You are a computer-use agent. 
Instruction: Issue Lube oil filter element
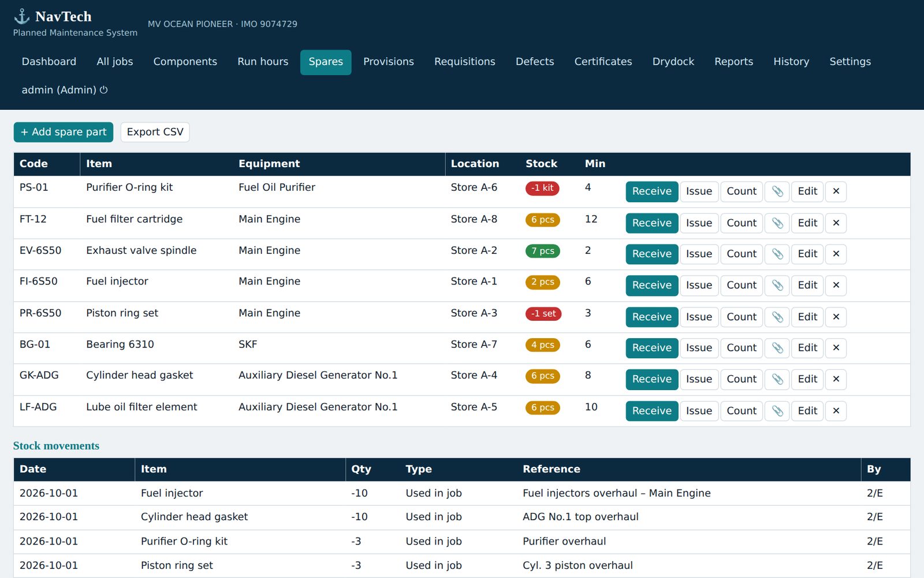(699, 410)
